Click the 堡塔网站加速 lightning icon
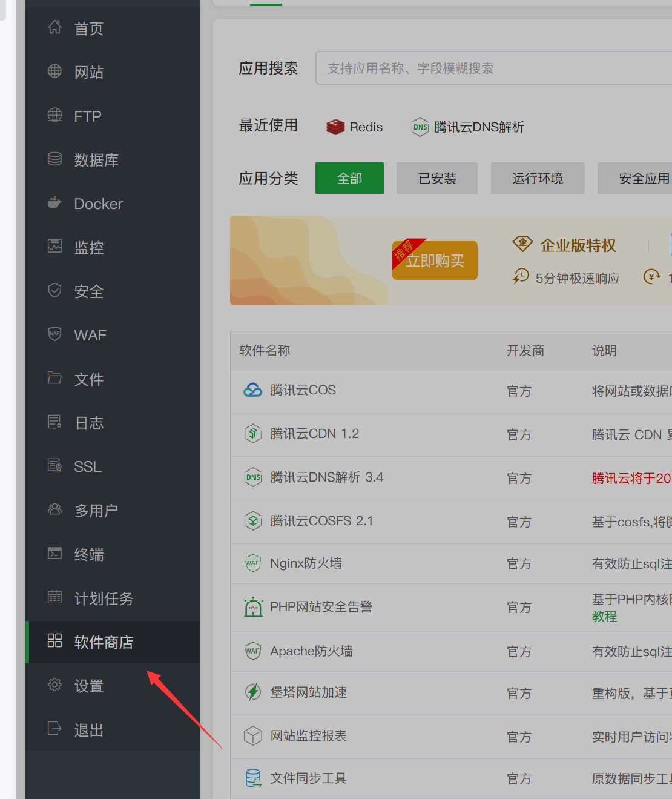 [252, 692]
